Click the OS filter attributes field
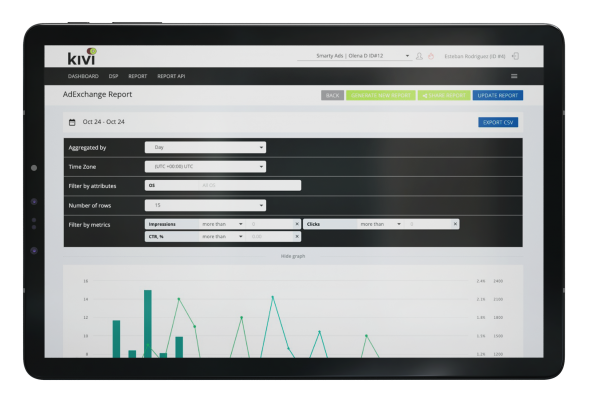Screen dimensions: 589x400 tap(223, 186)
